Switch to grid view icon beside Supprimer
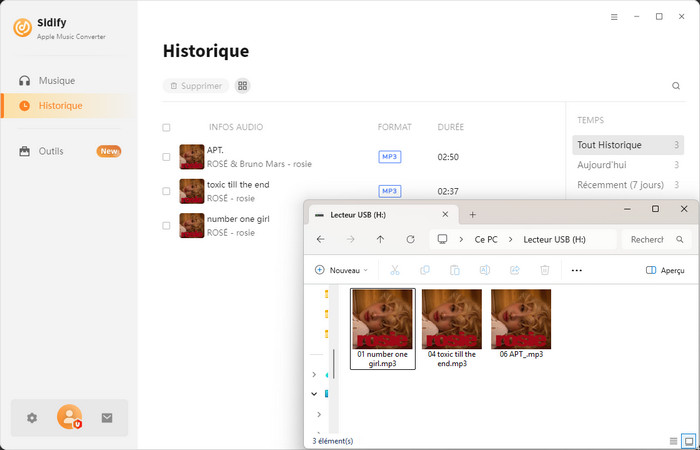Viewport: 700px width, 450px height. pos(243,86)
